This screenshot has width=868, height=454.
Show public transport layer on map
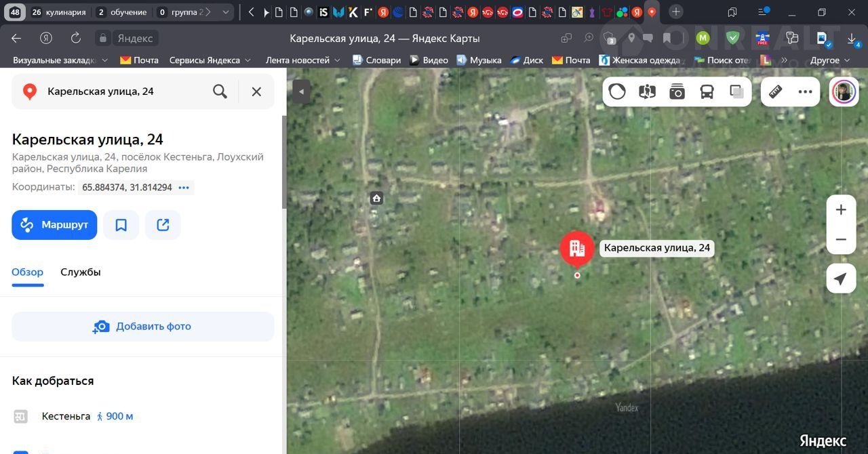pyautogui.click(x=707, y=92)
